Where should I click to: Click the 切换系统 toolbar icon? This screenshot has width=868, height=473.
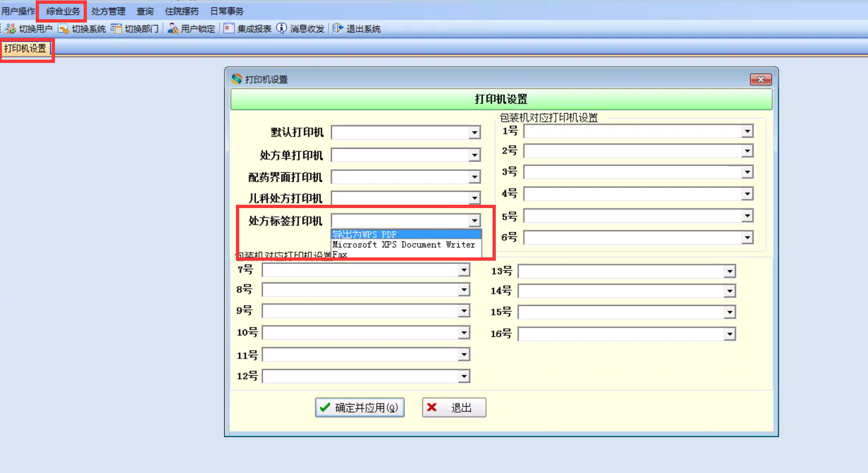tap(63, 29)
